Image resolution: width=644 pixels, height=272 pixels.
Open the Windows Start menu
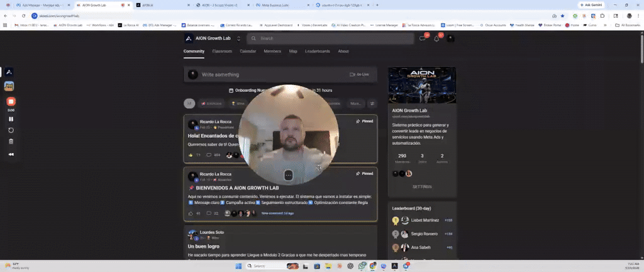(x=238, y=266)
